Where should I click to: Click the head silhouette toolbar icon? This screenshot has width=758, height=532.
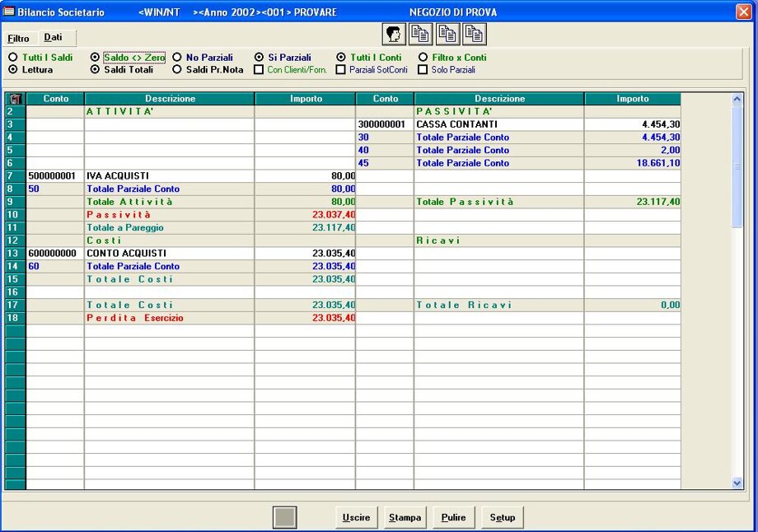(395, 34)
